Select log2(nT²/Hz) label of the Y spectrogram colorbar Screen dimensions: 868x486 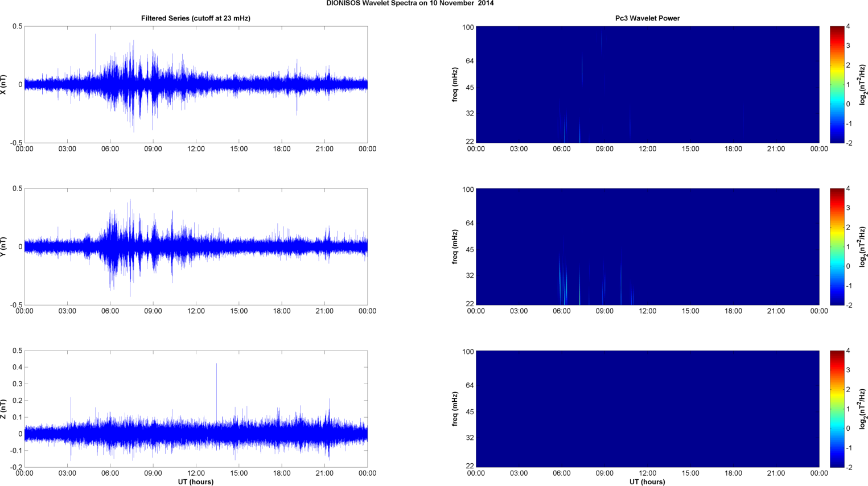click(x=863, y=247)
